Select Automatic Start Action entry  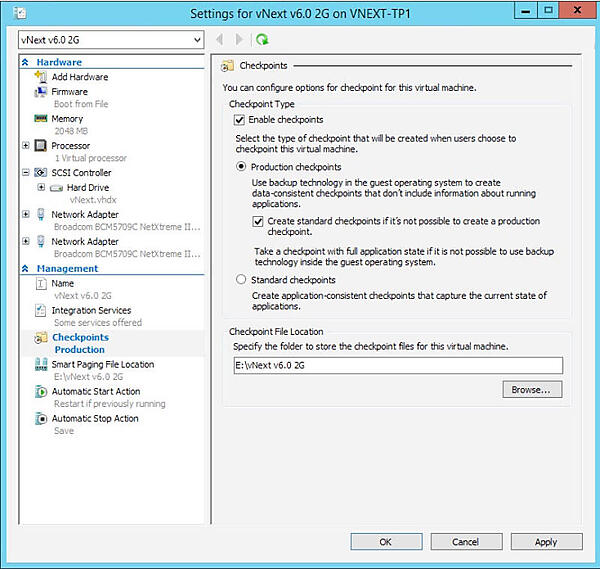coord(96,391)
